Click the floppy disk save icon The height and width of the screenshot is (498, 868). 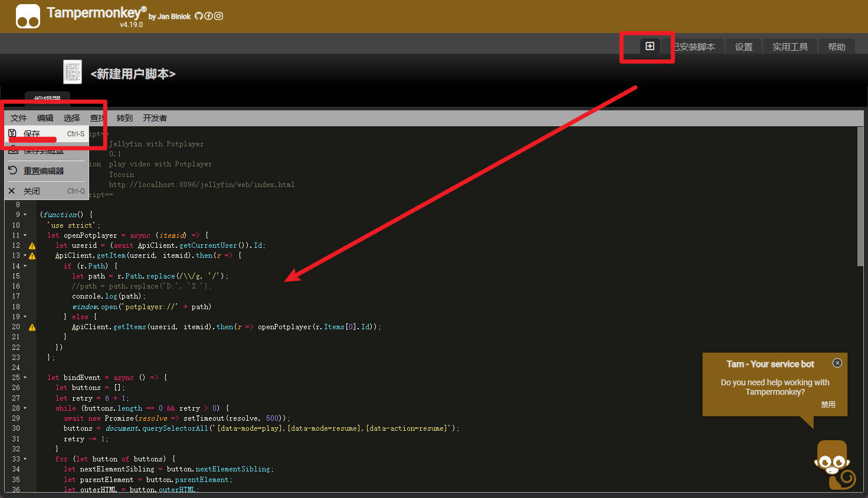point(12,133)
